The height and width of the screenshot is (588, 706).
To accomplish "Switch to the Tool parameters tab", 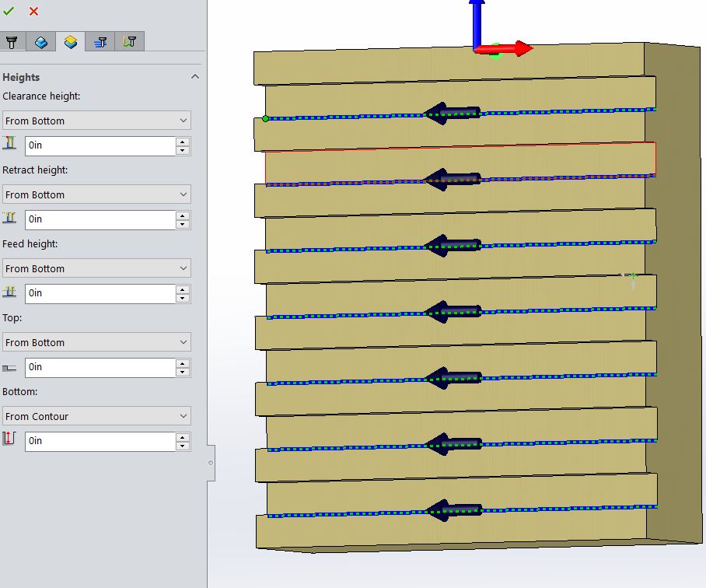I will point(12,41).
